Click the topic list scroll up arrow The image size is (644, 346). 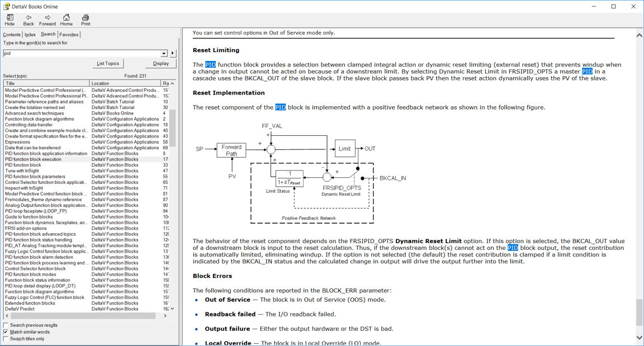click(173, 84)
